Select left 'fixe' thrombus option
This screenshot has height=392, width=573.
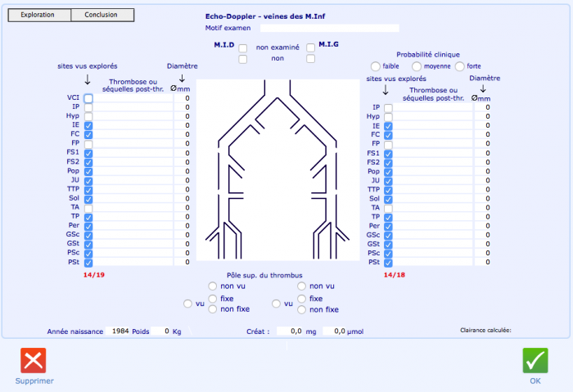point(212,299)
